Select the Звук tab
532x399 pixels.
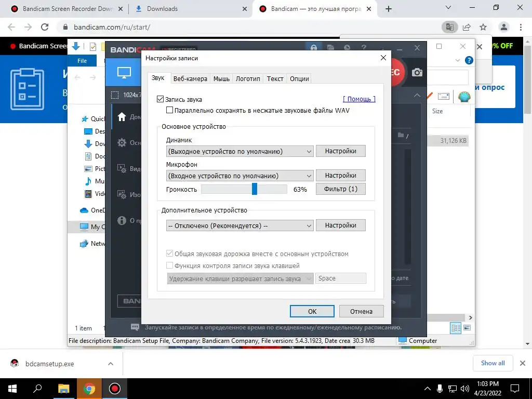158,78
